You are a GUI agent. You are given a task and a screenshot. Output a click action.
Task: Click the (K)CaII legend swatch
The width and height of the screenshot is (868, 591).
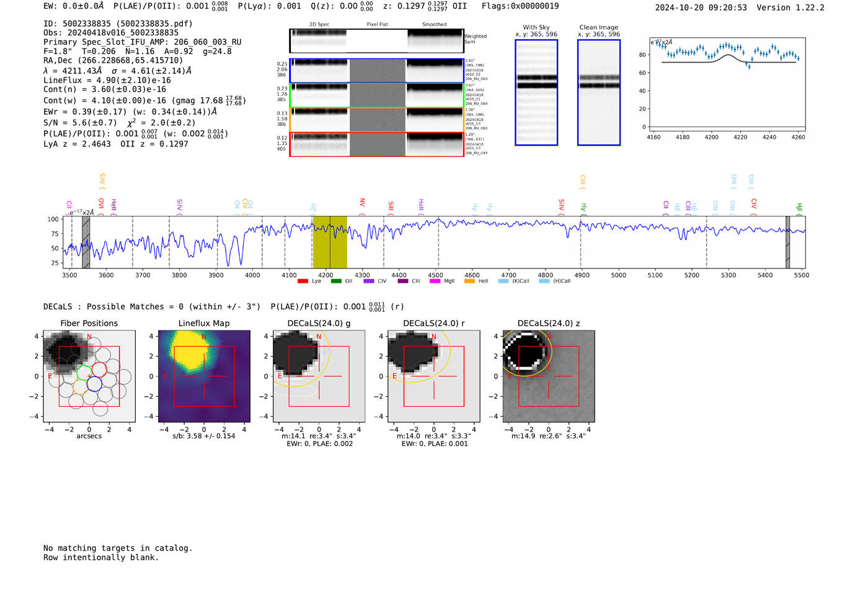pyautogui.click(x=503, y=281)
